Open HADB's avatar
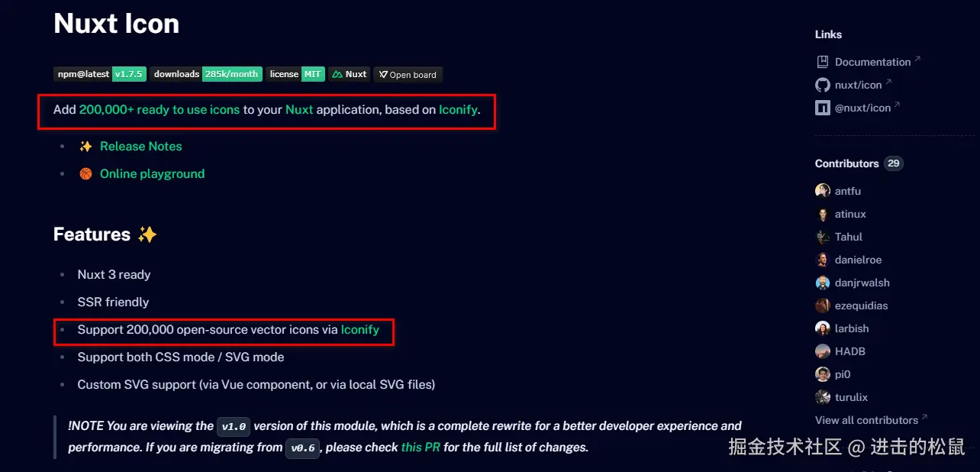 click(x=822, y=351)
